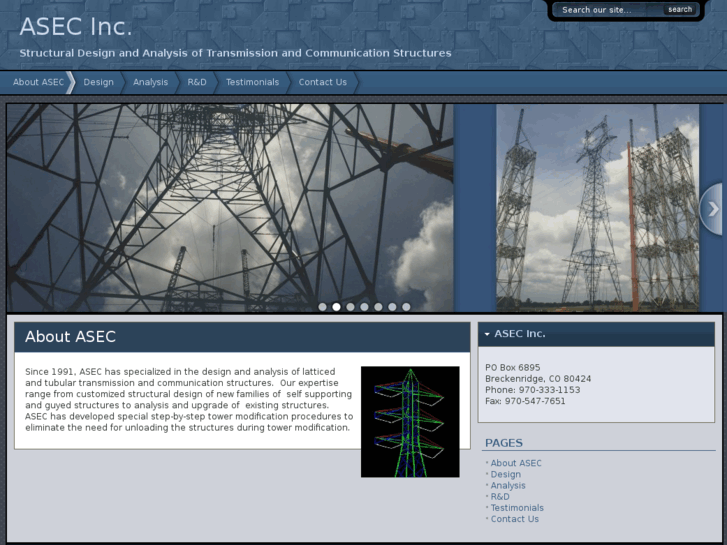This screenshot has height=545, width=727.
Task: Click the 'Since 1991, ASEC has specialized' paragraph
Action: point(189,399)
